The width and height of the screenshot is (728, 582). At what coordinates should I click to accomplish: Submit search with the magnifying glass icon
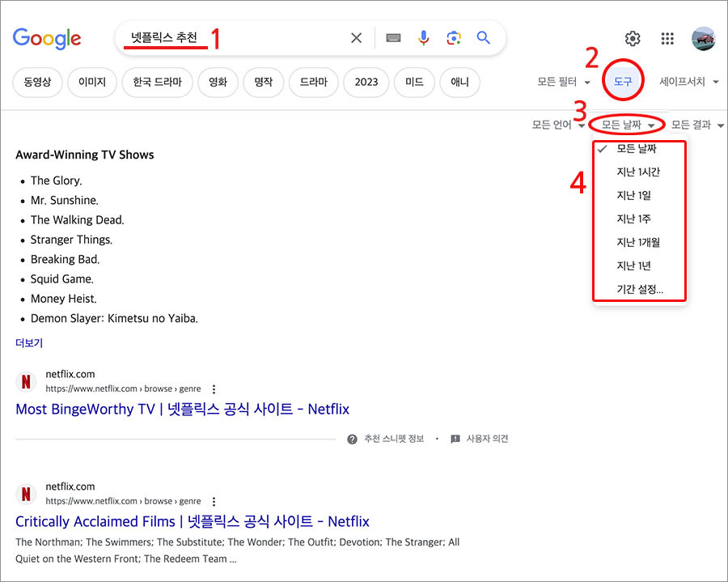[x=484, y=37]
